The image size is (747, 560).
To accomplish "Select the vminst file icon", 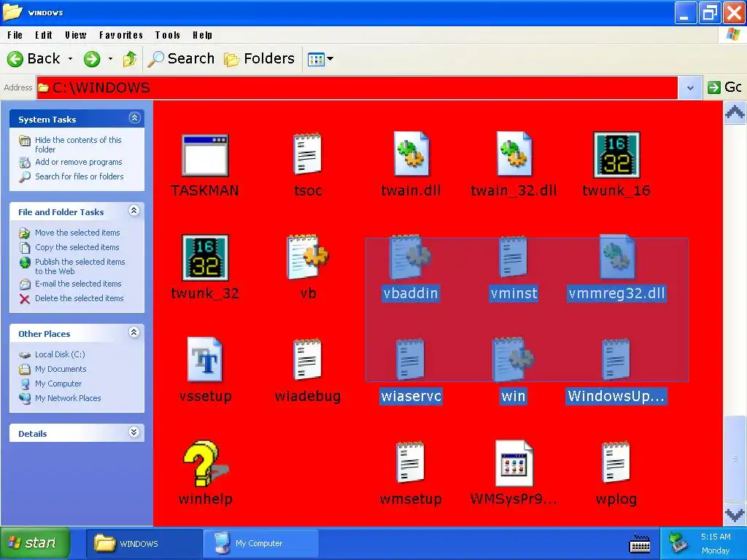I will pos(513,257).
